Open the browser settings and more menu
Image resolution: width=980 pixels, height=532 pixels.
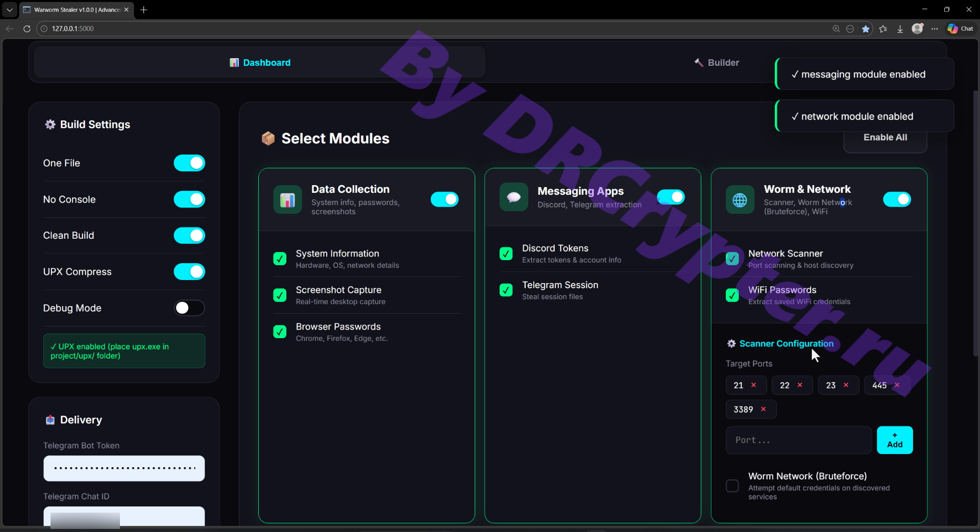[935, 29]
